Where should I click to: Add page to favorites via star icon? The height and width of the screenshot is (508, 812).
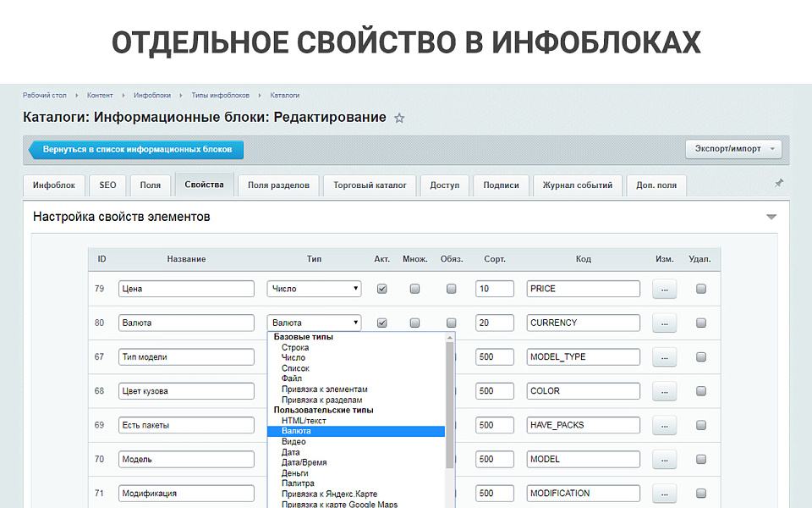point(398,119)
